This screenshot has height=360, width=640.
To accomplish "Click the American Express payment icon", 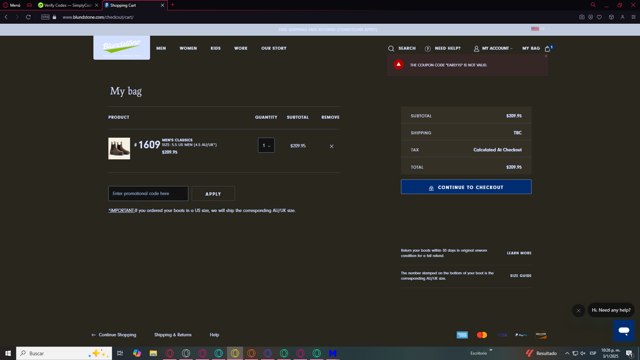I will [x=462, y=335].
